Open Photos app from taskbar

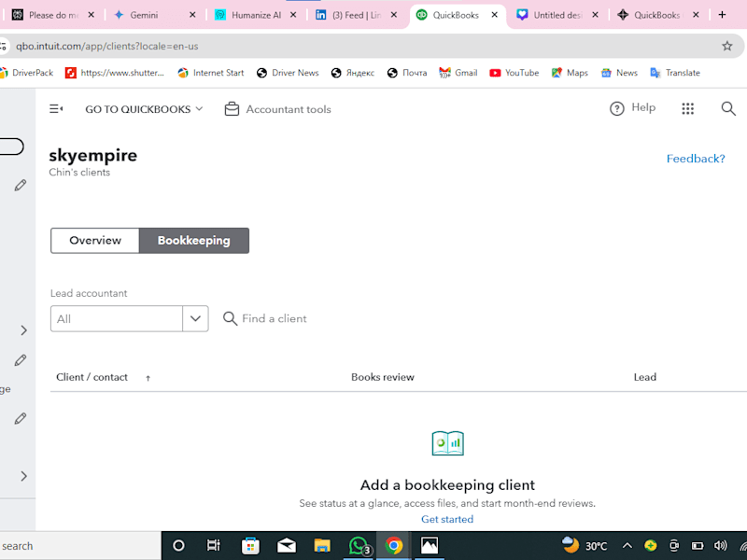430,546
